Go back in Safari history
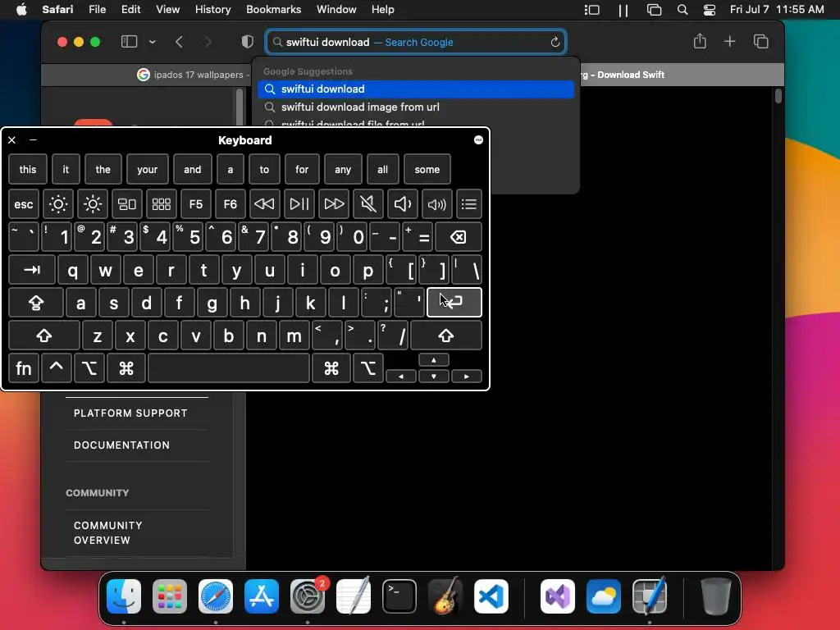 (x=179, y=42)
